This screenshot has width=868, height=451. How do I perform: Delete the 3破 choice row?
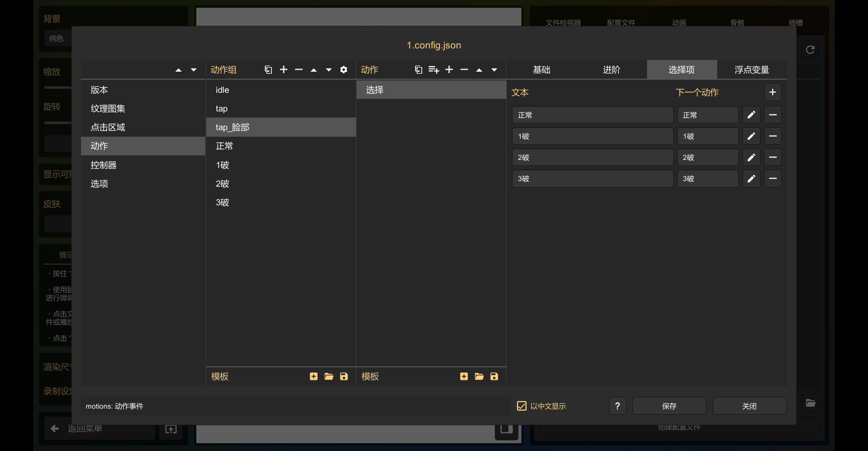(x=772, y=179)
